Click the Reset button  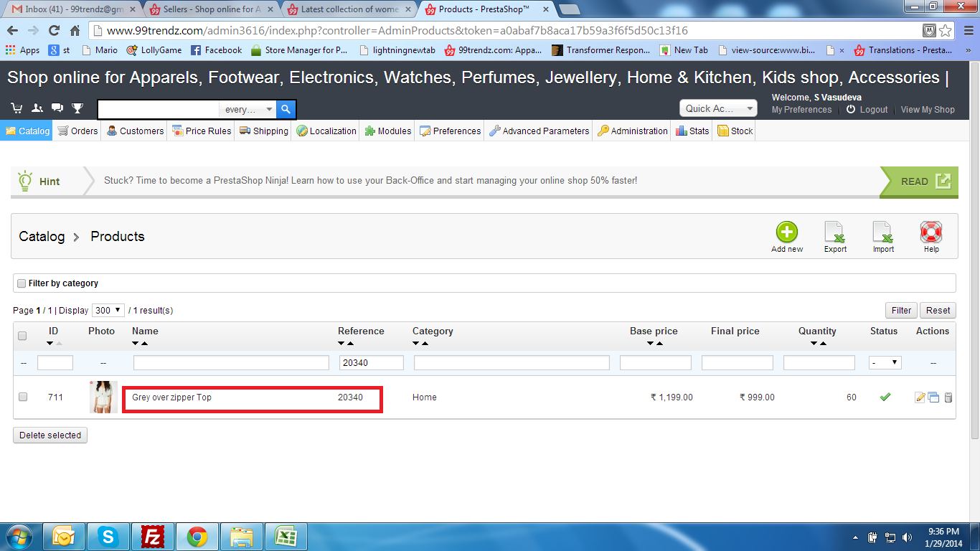coord(938,311)
